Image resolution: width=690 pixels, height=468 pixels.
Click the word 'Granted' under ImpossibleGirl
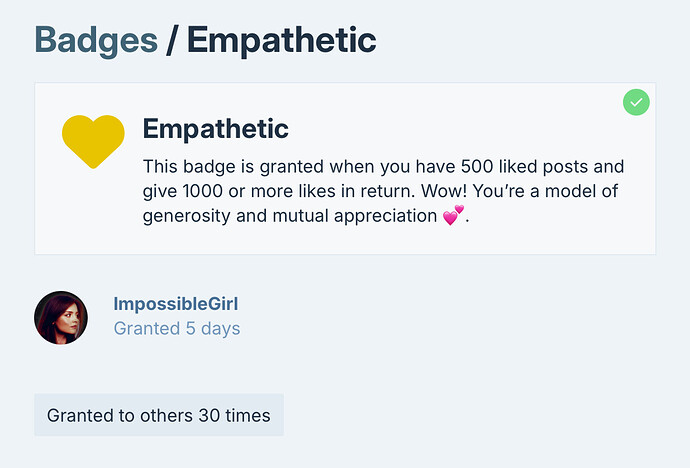click(x=147, y=329)
